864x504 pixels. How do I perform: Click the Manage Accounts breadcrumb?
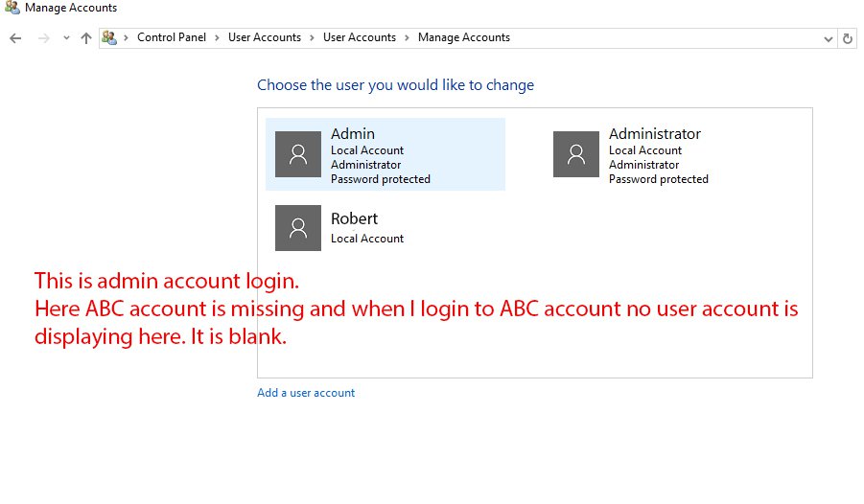click(463, 38)
